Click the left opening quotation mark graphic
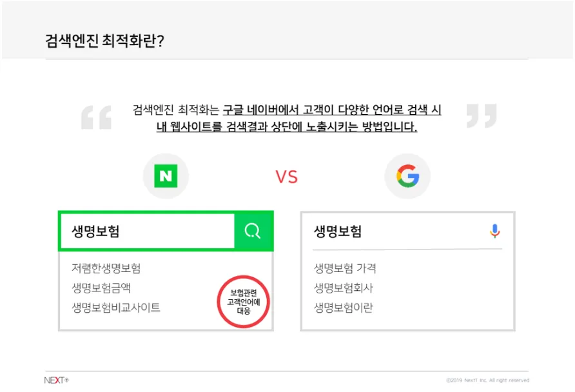575x392 pixels. coord(96,117)
